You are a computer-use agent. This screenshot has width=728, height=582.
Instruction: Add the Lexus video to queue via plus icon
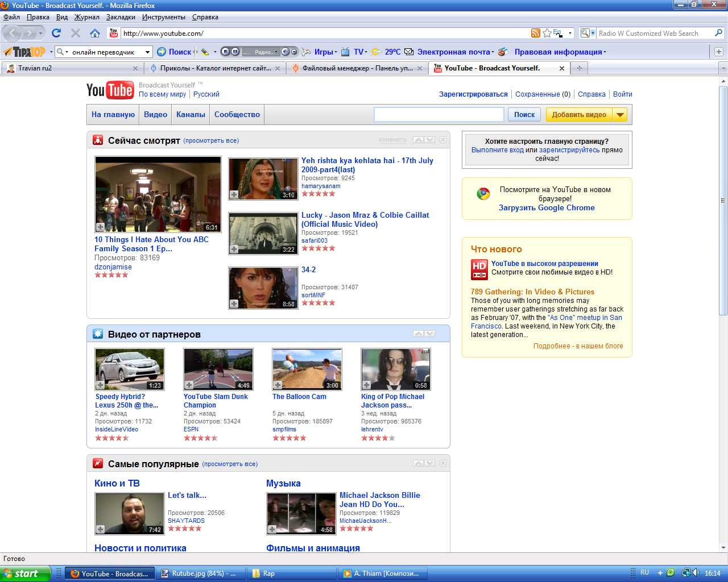(x=101, y=385)
